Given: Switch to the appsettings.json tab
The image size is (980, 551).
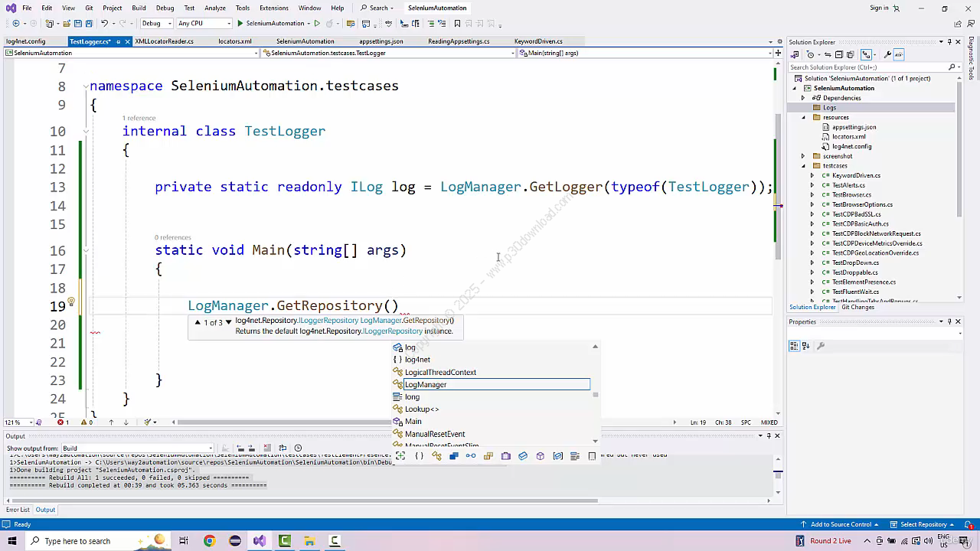Looking at the screenshot, I should pos(381,41).
